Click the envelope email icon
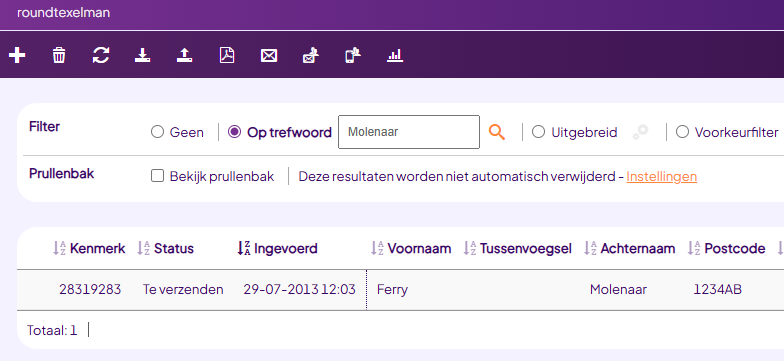Image resolution: width=784 pixels, height=361 pixels. click(269, 56)
